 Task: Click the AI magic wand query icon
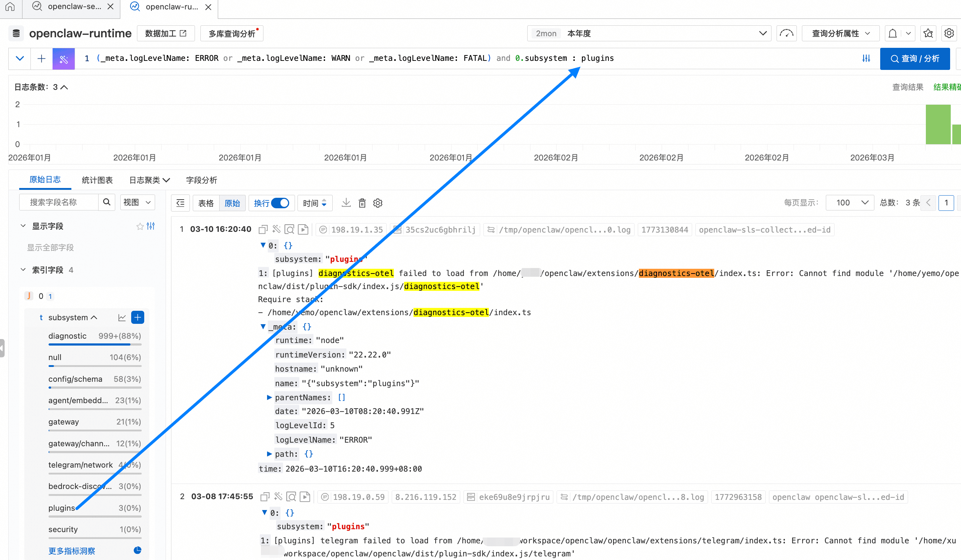(x=63, y=59)
